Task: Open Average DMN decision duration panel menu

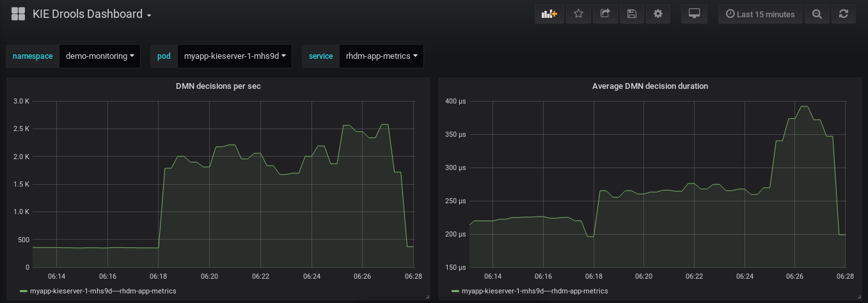Action: click(650, 86)
